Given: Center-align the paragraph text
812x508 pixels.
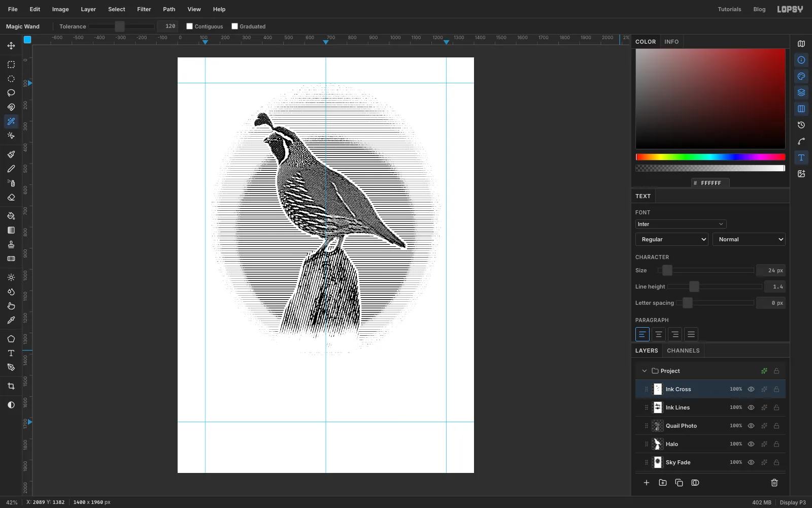Looking at the screenshot, I should [659, 334].
